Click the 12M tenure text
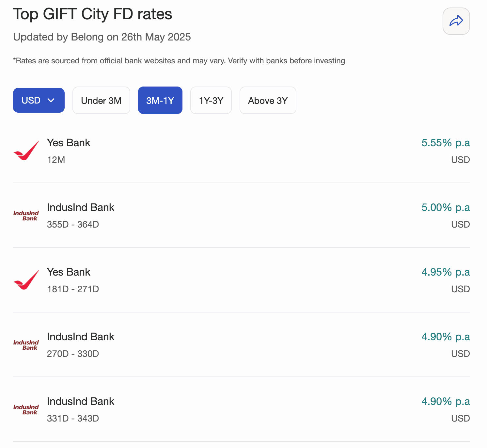 pyautogui.click(x=56, y=160)
